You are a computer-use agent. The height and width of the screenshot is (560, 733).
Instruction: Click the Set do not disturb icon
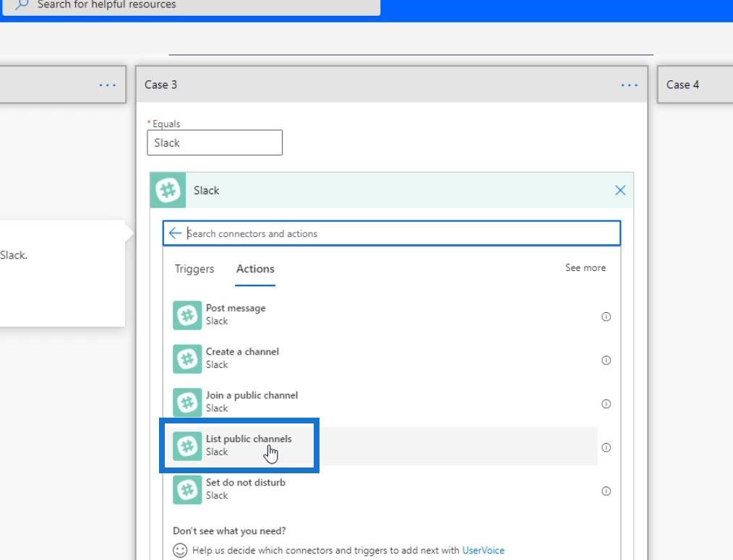click(187, 489)
